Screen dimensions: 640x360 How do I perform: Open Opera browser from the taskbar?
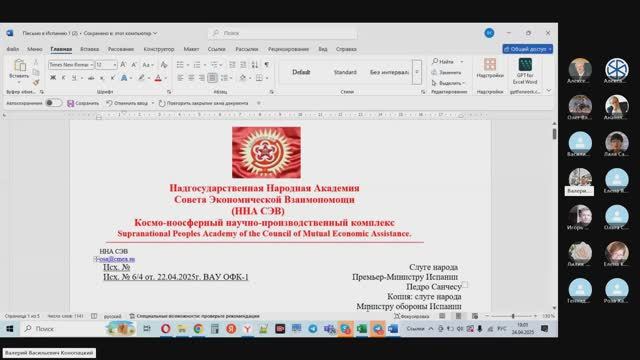click(165, 329)
